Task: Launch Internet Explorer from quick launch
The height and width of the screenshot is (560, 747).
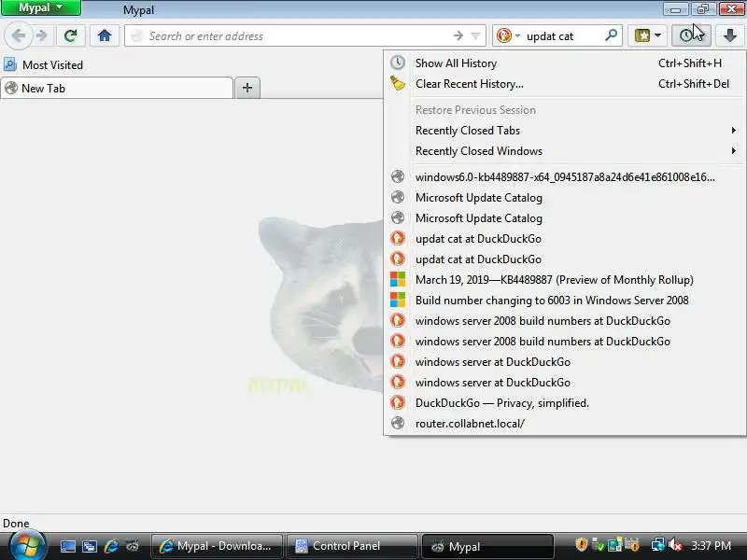Action: tap(111, 546)
